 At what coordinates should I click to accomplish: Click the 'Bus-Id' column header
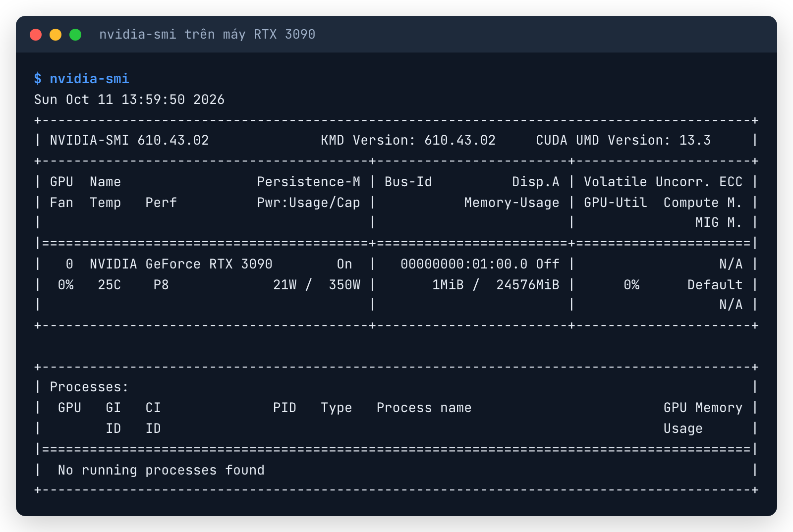(x=408, y=182)
